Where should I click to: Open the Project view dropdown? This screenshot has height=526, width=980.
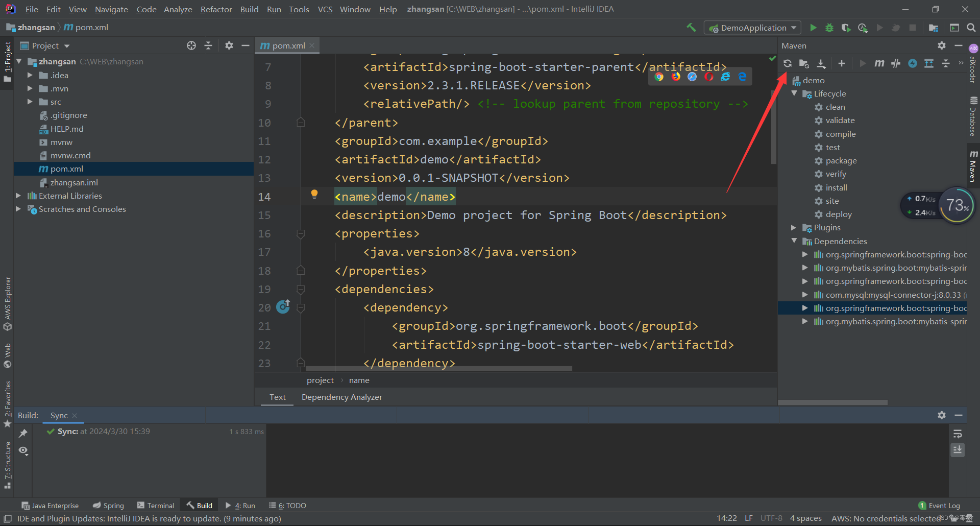coord(45,45)
